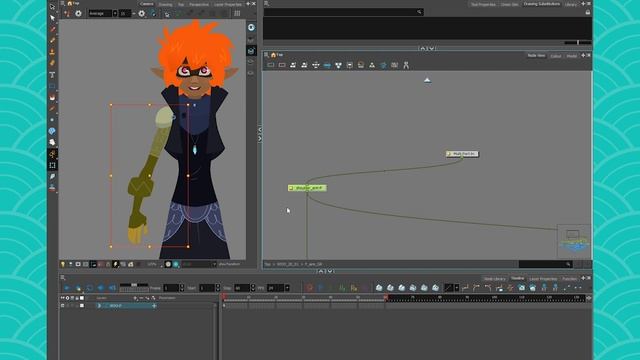The image size is (640, 360).
Task: Toggle the loop button in Timeline playback
Action: coord(89,288)
